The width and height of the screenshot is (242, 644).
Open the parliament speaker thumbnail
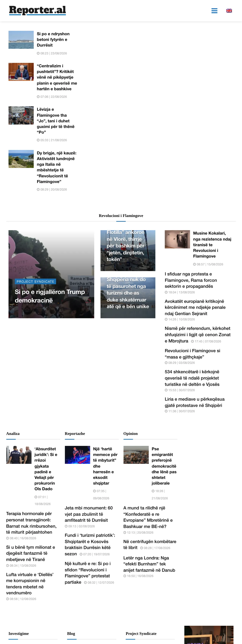(21, 72)
